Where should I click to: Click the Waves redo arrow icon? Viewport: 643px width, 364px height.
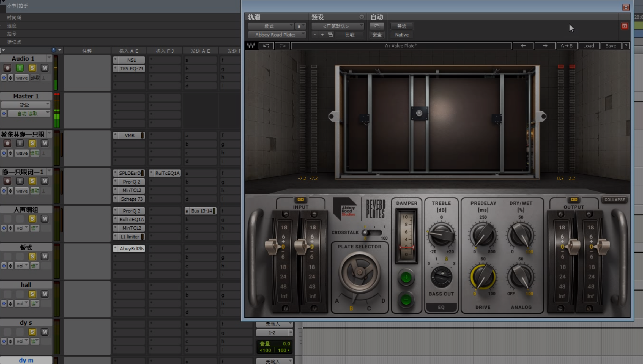pyautogui.click(x=282, y=46)
